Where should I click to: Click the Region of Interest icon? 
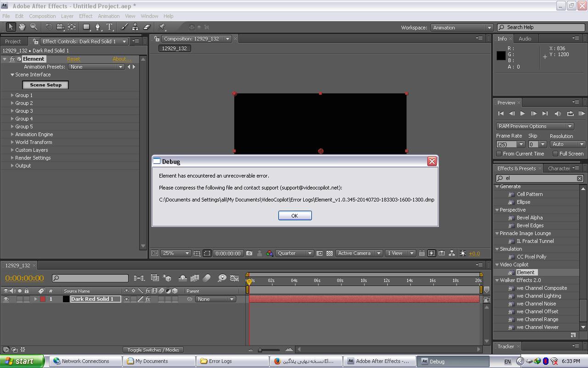320,253
